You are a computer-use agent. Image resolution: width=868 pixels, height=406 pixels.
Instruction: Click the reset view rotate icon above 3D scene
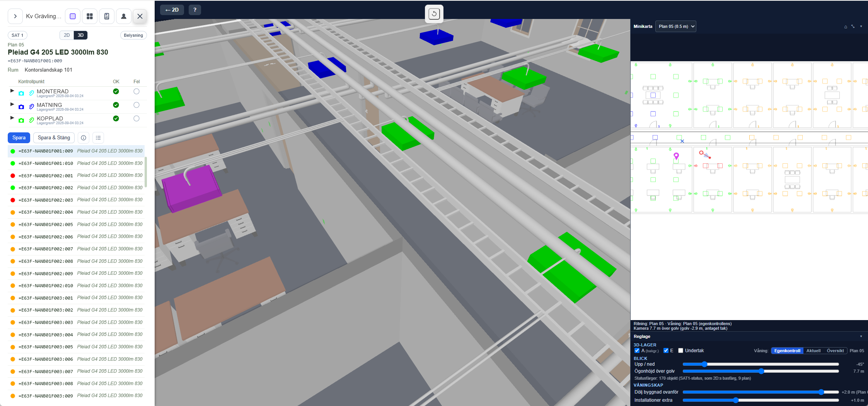(434, 14)
